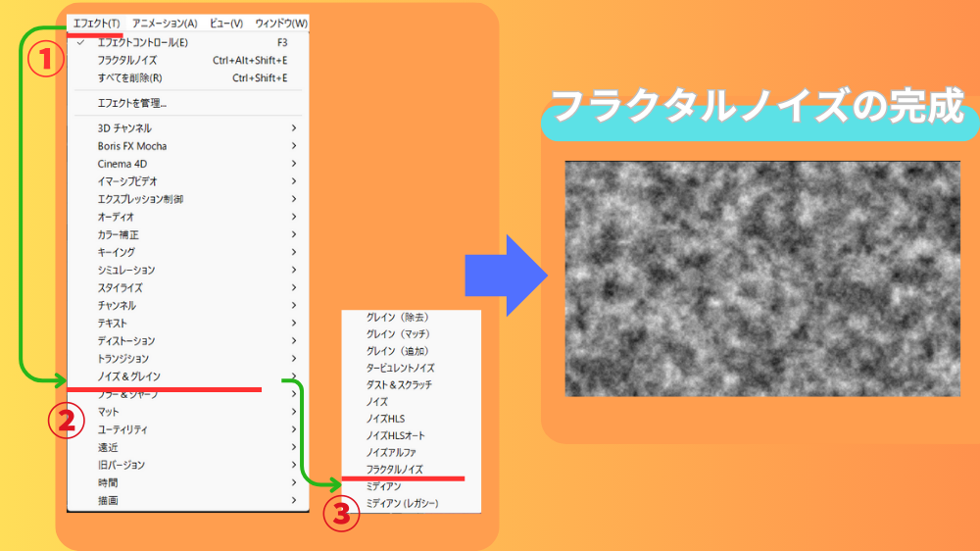Choose フラクタルノイズ in the noise submenu
980x551 pixels.
coord(394,470)
